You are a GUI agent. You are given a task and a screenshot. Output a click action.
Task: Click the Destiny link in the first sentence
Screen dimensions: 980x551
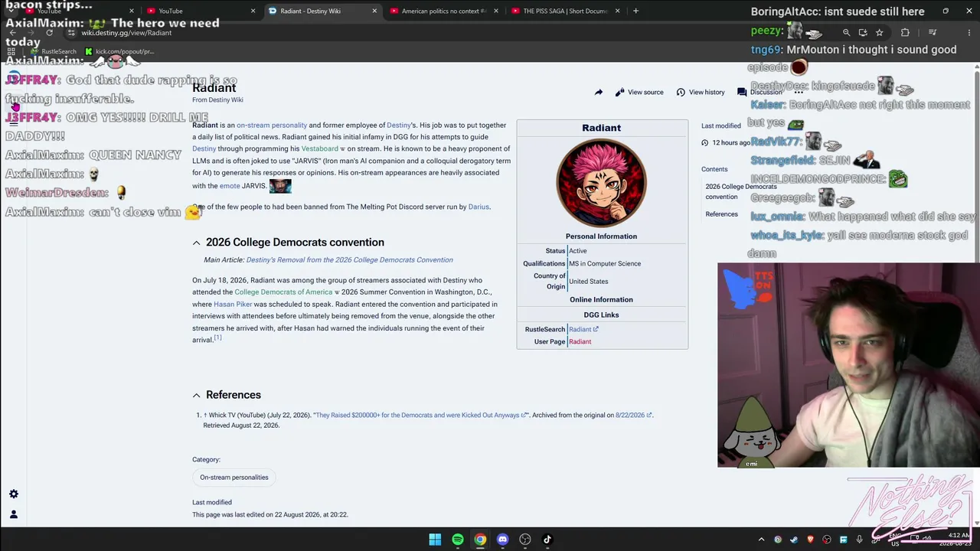tap(398, 126)
